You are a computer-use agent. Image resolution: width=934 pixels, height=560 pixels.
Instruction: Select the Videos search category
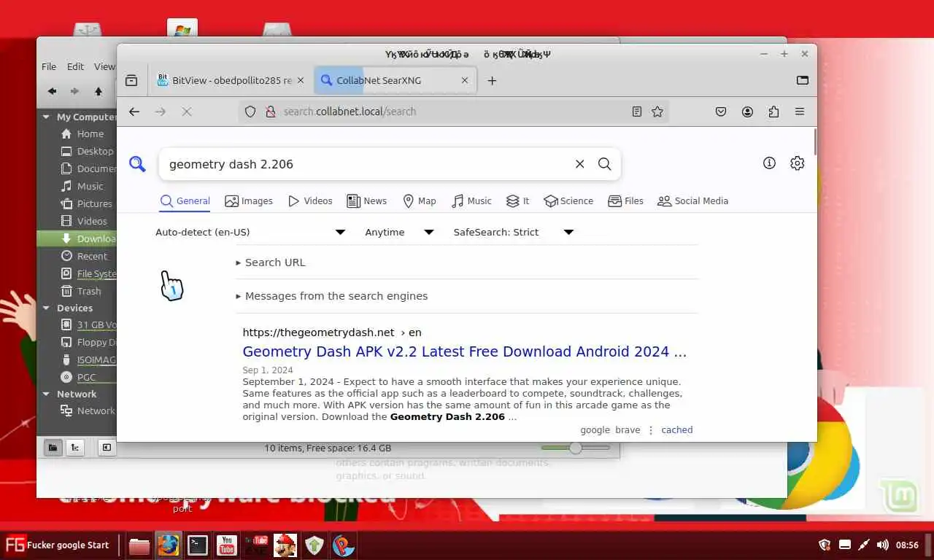click(310, 201)
